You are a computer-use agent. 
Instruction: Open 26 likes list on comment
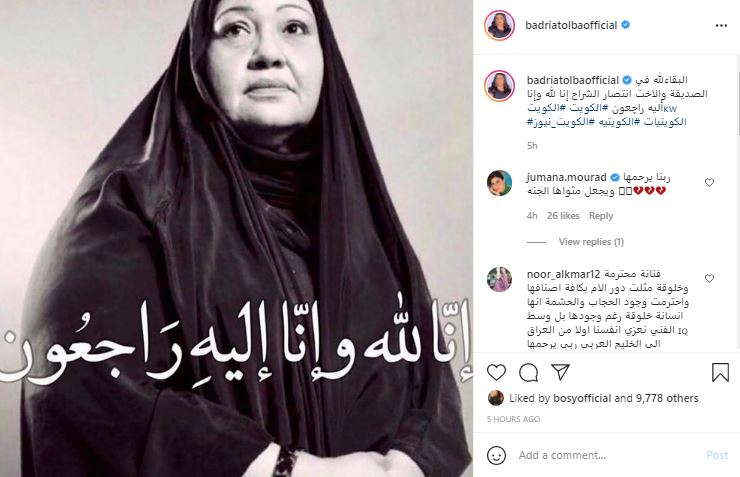point(563,216)
